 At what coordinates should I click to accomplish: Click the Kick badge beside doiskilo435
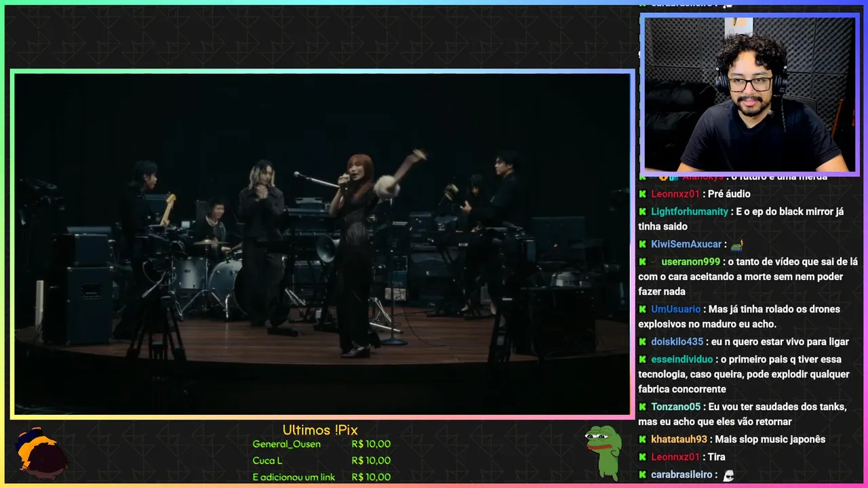coord(642,342)
